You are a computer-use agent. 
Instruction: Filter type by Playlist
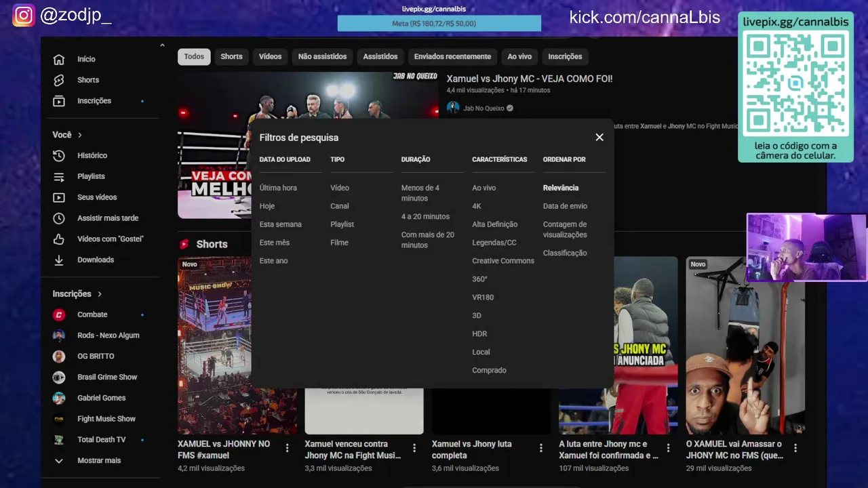342,224
